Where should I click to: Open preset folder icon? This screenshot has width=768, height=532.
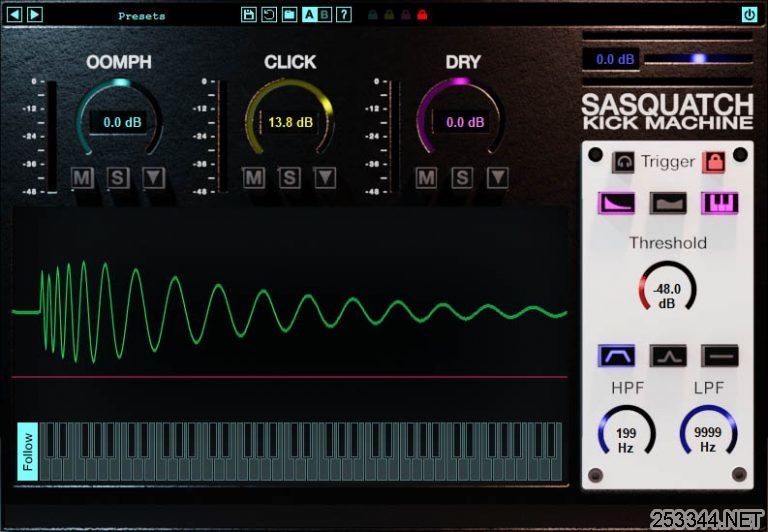[289, 15]
